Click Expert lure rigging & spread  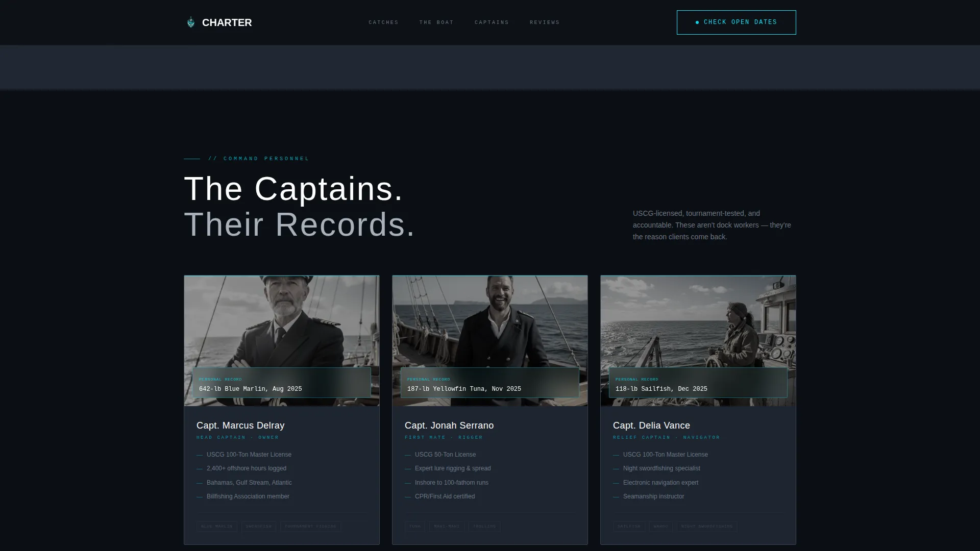[x=453, y=468]
